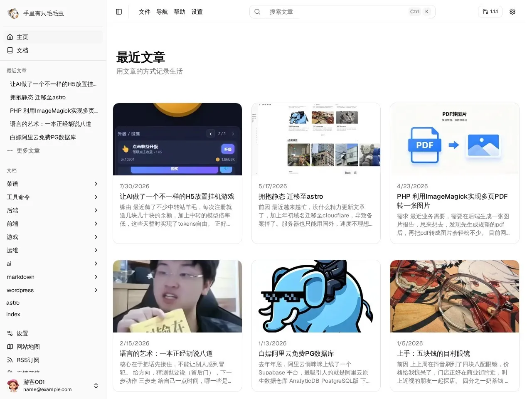Click the 7/30/2026 article date

pyautogui.click(x=134, y=186)
